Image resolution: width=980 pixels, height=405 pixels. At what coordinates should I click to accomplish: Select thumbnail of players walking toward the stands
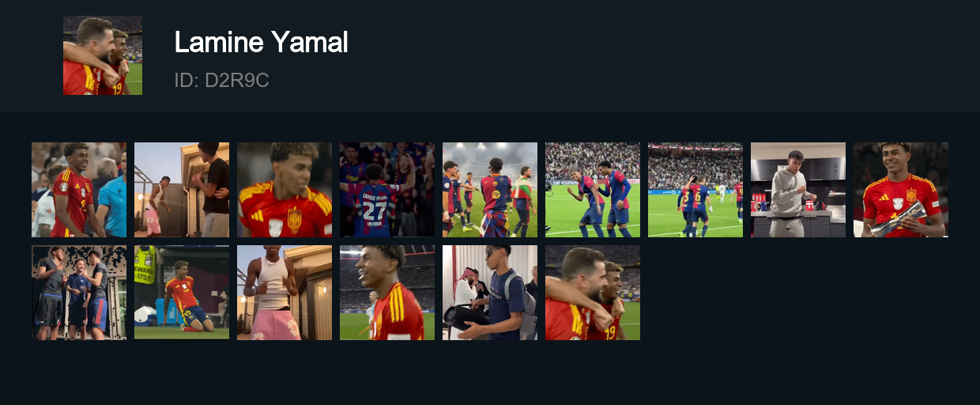tap(695, 190)
